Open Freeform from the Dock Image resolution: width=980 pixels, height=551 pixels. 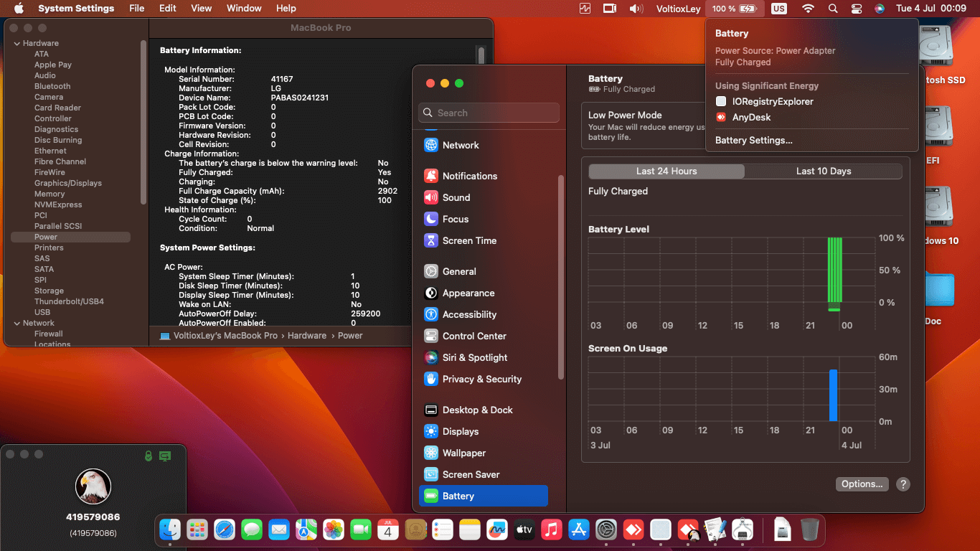[x=497, y=530]
